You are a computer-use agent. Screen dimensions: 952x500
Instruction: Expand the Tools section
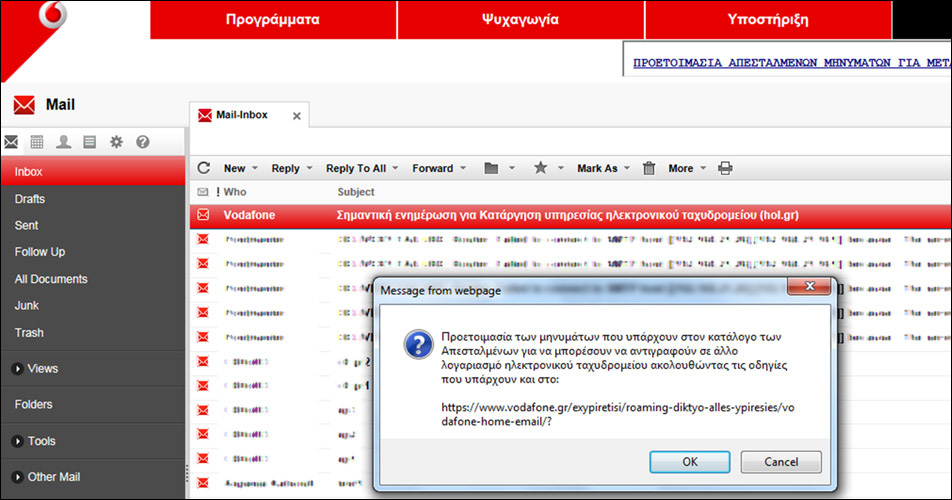(x=18, y=442)
